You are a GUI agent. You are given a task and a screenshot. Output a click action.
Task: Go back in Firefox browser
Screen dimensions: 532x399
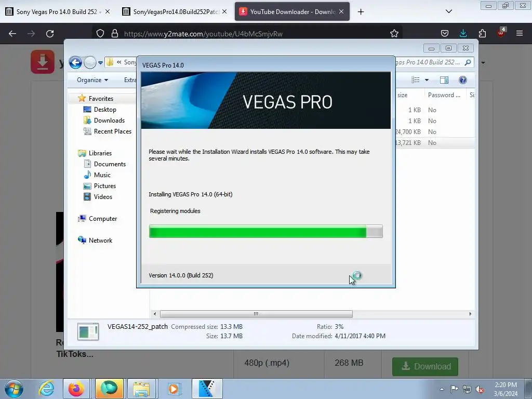click(12, 34)
